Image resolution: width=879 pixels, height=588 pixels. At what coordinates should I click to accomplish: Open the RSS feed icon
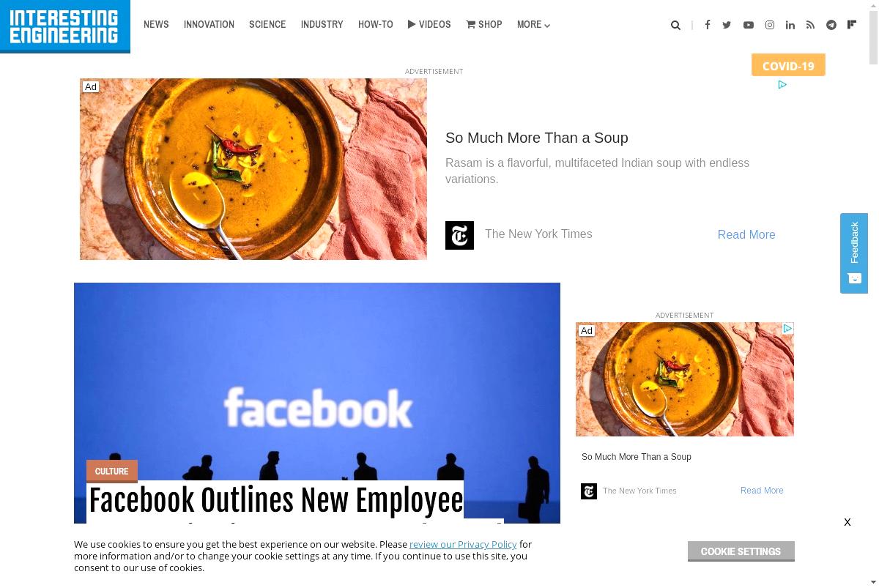(810, 25)
